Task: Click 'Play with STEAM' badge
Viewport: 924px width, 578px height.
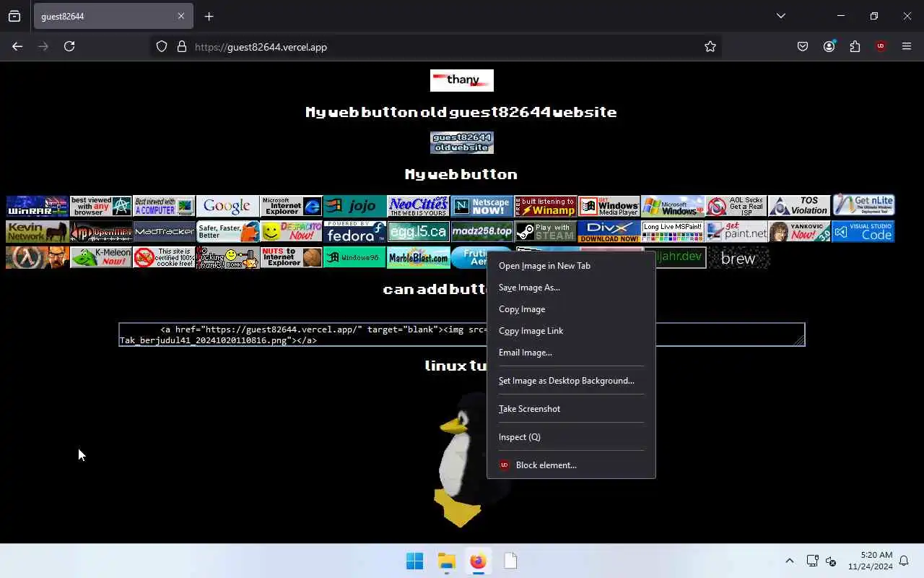Action: pyautogui.click(x=545, y=232)
